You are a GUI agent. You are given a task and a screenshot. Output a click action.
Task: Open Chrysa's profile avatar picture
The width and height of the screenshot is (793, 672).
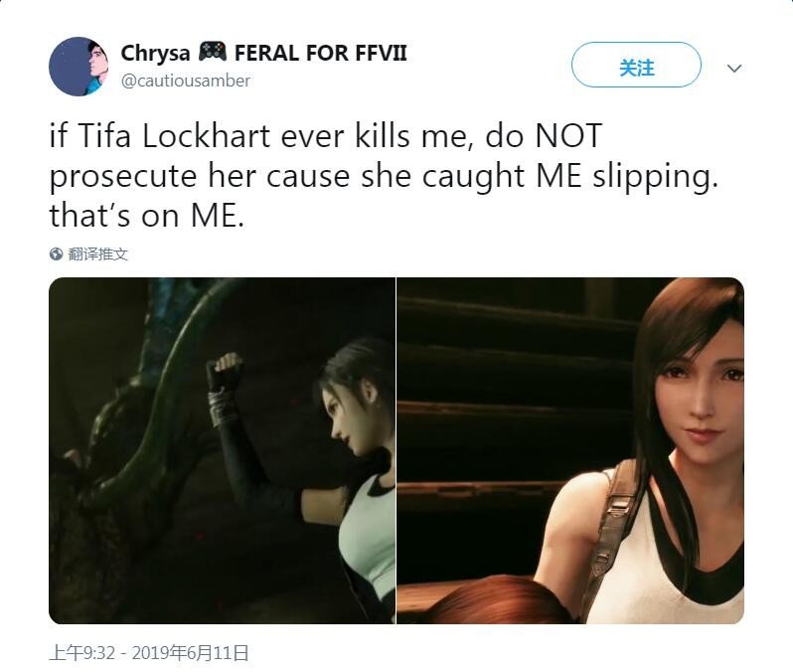click(x=79, y=67)
